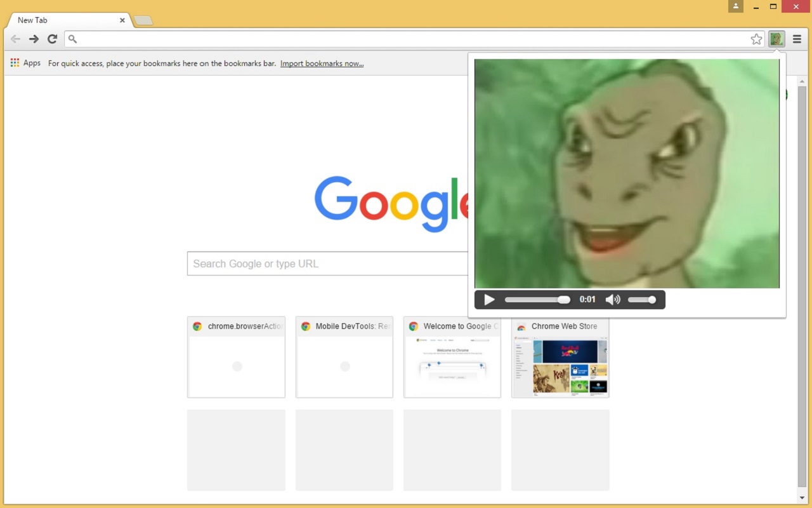Click the 0:01 video time display
This screenshot has height=508, width=812.
tap(587, 300)
